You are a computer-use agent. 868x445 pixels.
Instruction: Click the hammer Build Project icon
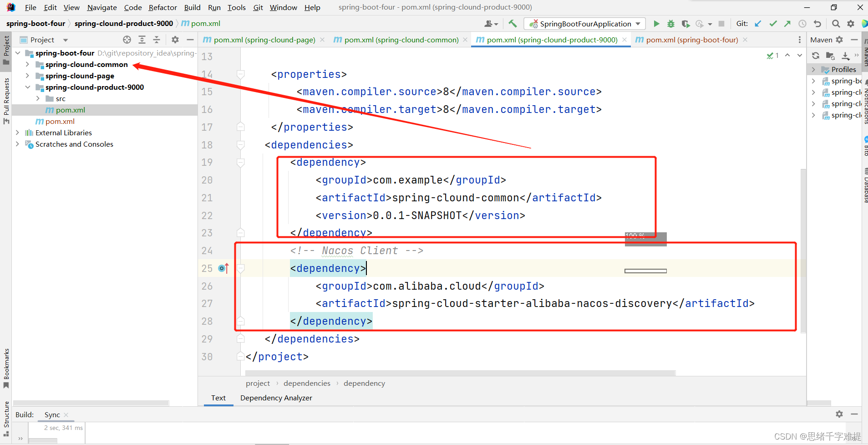click(513, 24)
